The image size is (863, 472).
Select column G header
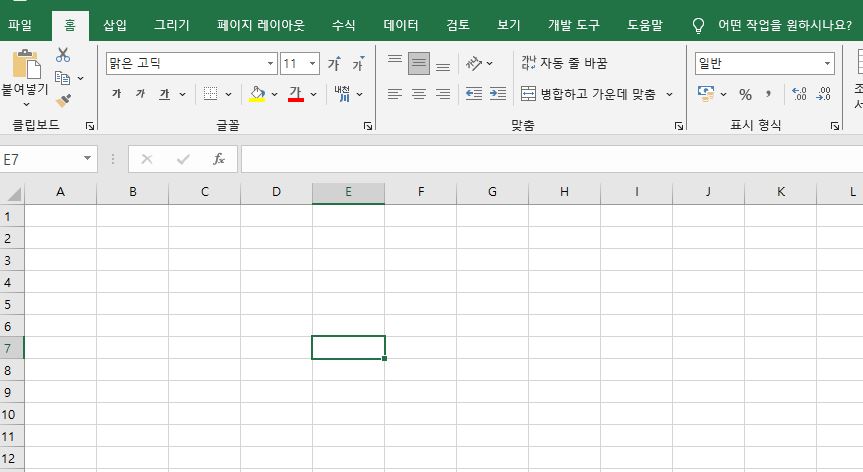click(492, 192)
